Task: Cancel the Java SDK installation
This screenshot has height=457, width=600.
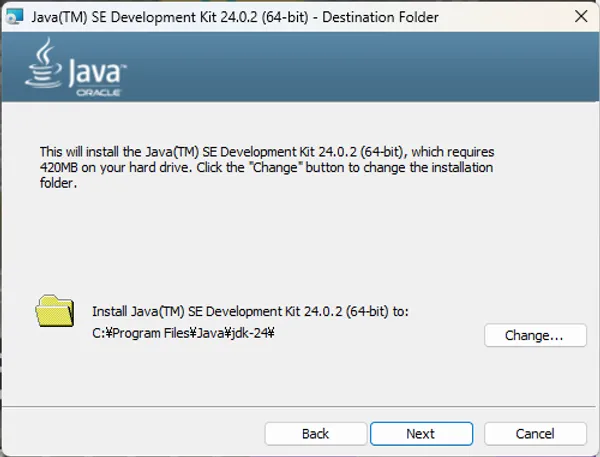Action: click(535, 434)
